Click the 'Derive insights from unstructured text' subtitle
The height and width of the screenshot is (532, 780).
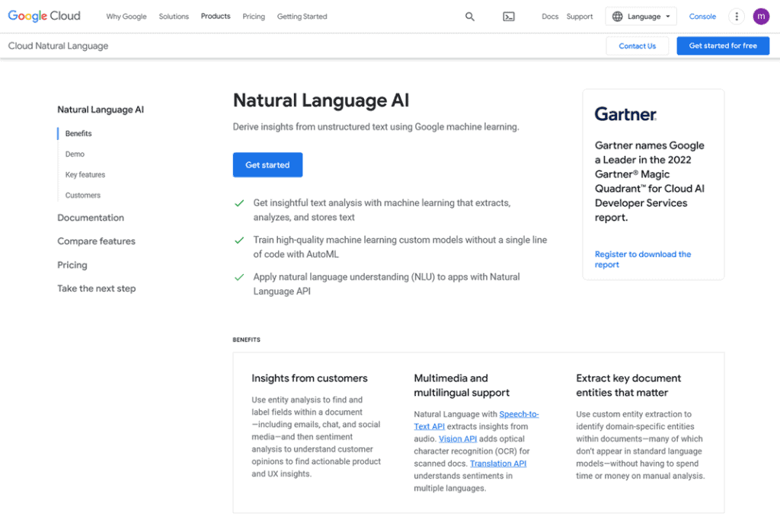point(376,127)
